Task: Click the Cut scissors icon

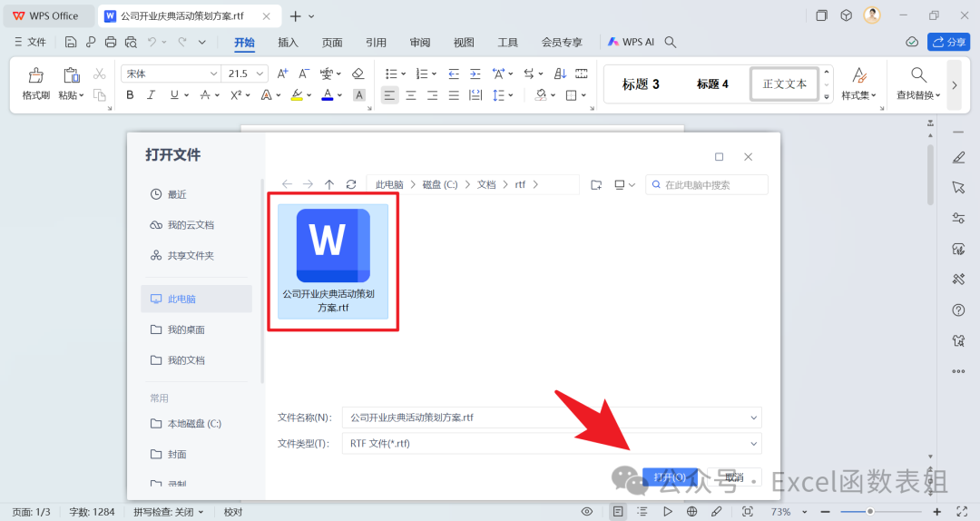Action: (100, 74)
